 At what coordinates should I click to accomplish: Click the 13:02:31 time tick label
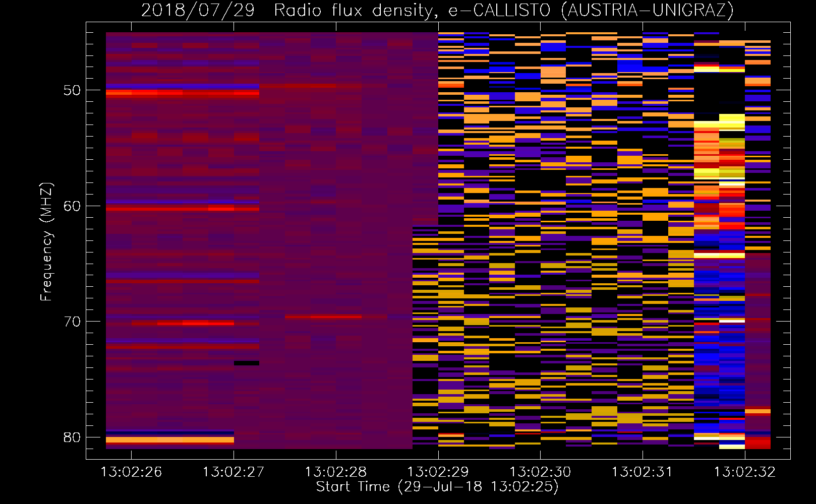[x=643, y=472]
